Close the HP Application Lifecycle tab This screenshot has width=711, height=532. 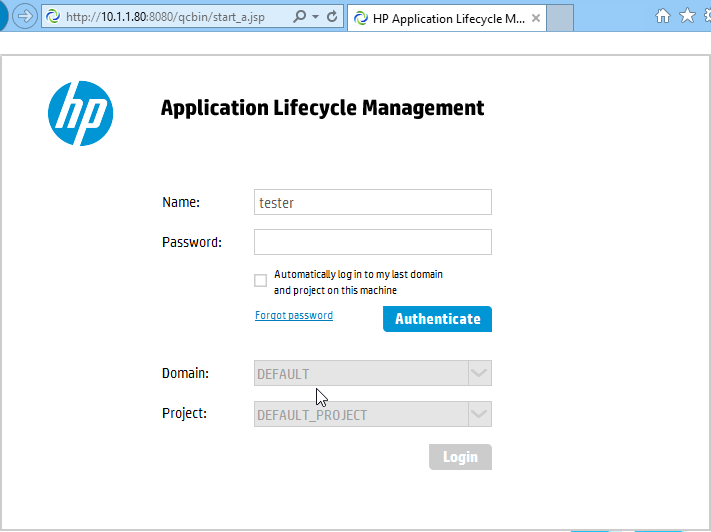(534, 17)
